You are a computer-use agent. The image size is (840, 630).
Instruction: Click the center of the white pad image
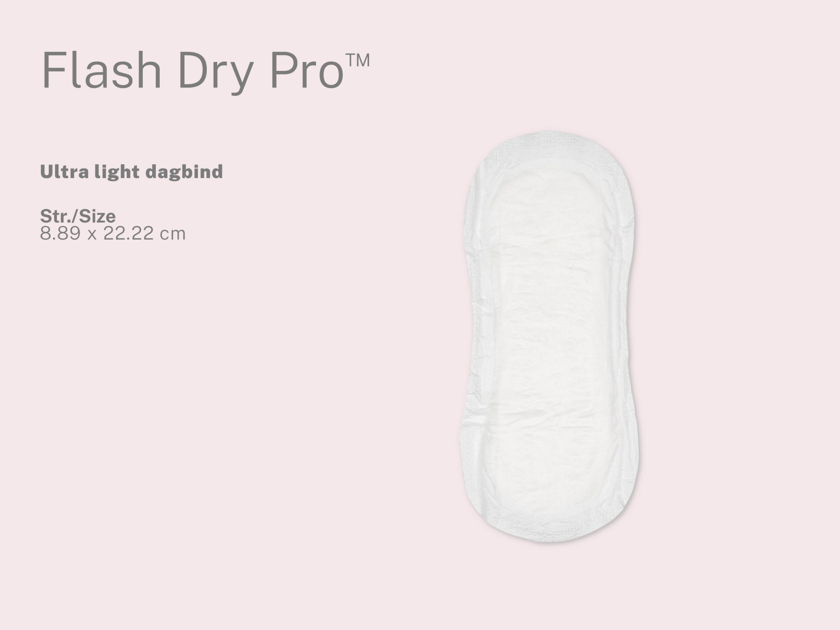(x=550, y=337)
